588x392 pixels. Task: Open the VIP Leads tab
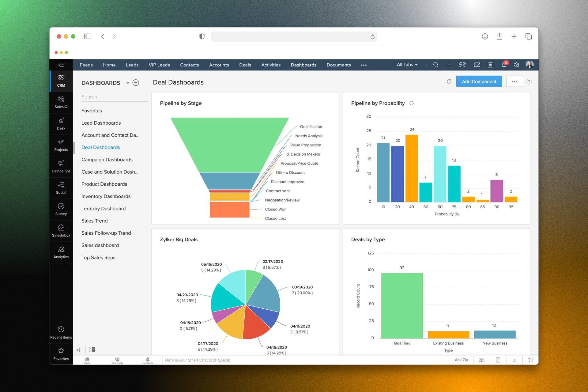click(159, 65)
